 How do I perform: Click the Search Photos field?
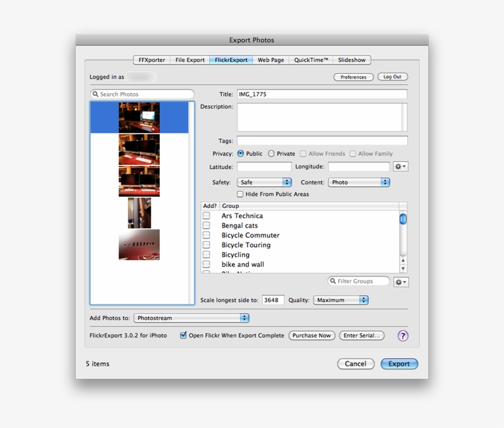click(142, 94)
